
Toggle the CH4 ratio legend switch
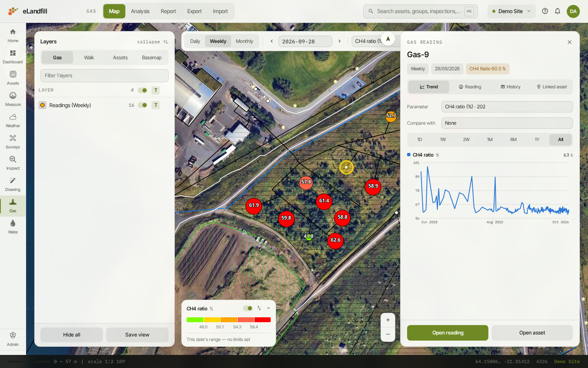pos(248,308)
